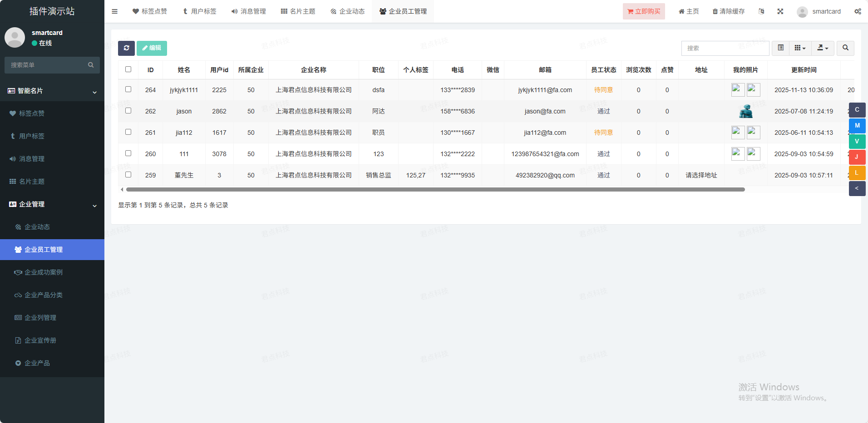Click the table 搜索 input field
Screen dimensions: 868x423
click(x=725, y=48)
